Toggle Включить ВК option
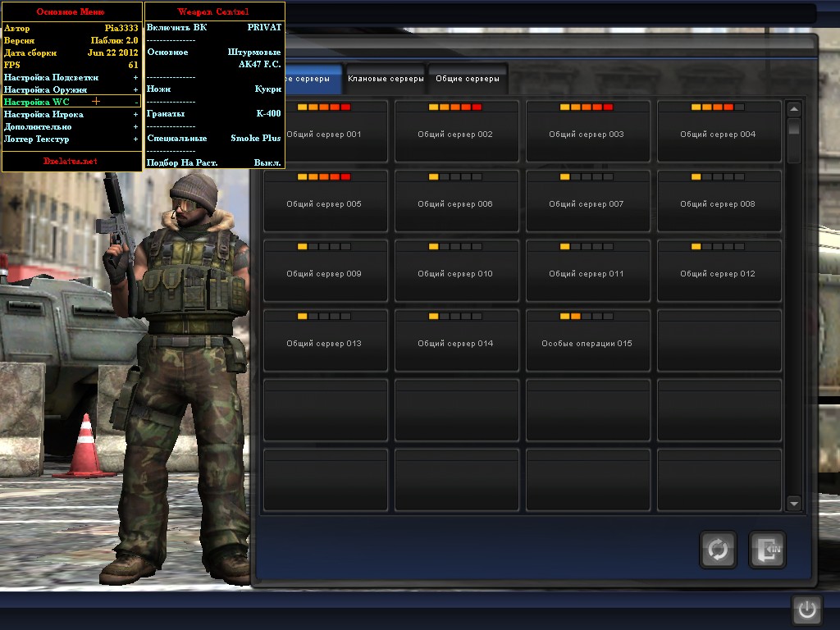Screen dimensions: 840x630 214,27
